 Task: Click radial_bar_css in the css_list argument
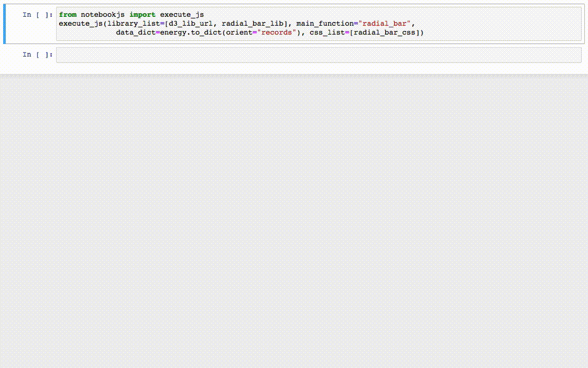(x=384, y=33)
